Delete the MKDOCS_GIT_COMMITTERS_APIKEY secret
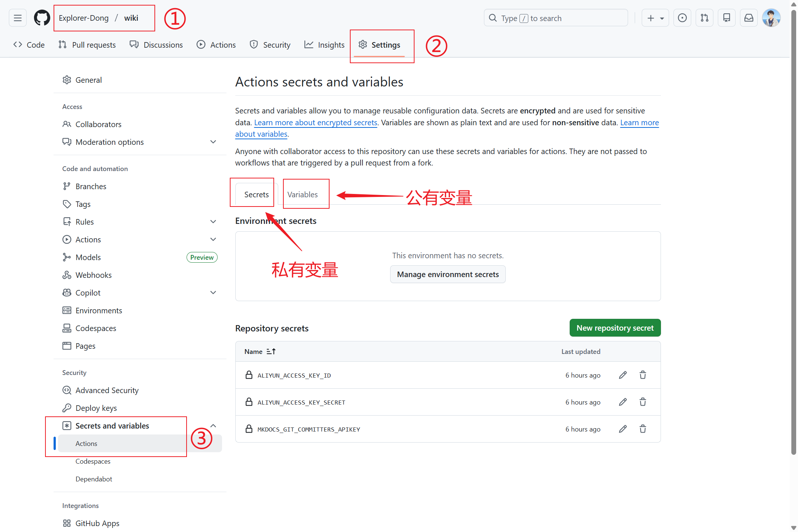The height and width of the screenshot is (532, 798). pyautogui.click(x=643, y=429)
